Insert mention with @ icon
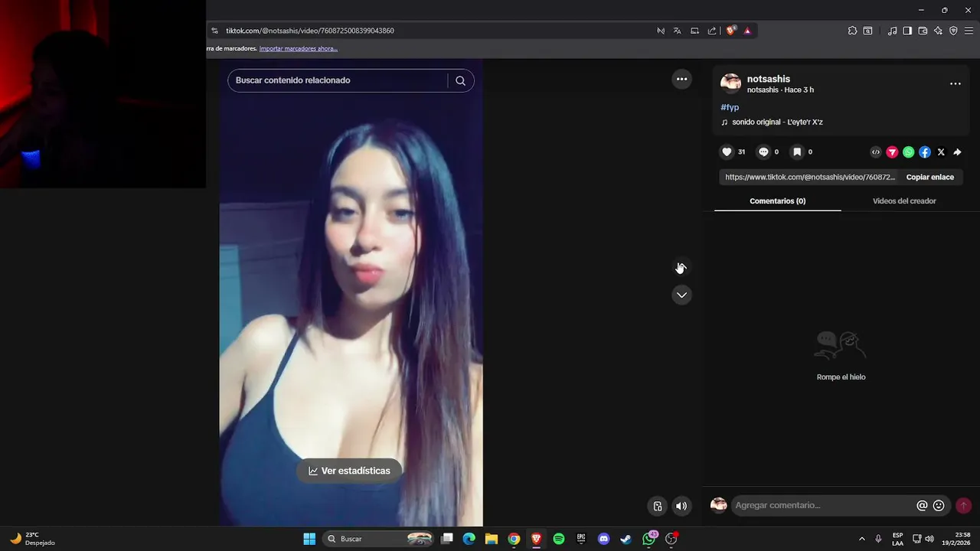Viewport: 980px width, 551px height. pyautogui.click(x=922, y=506)
